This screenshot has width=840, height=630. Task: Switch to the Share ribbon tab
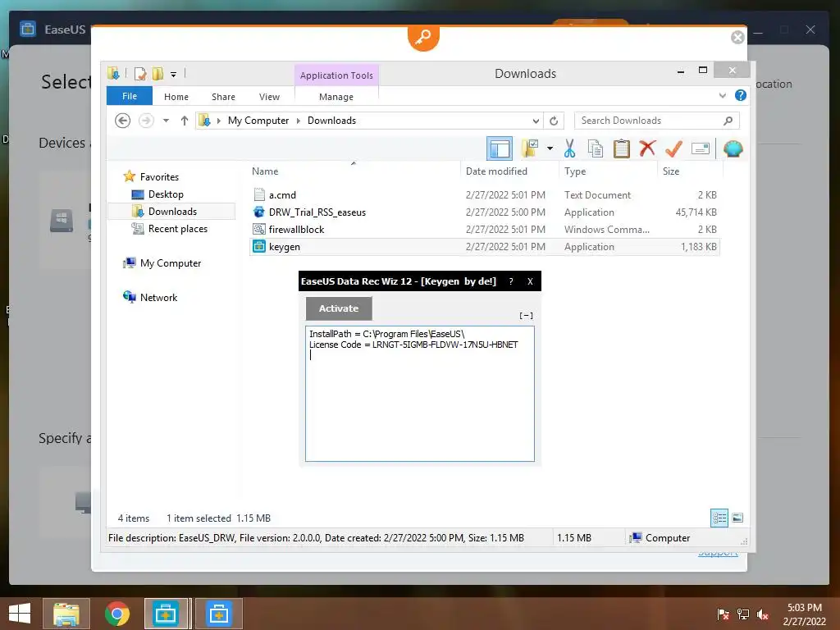[x=223, y=97]
